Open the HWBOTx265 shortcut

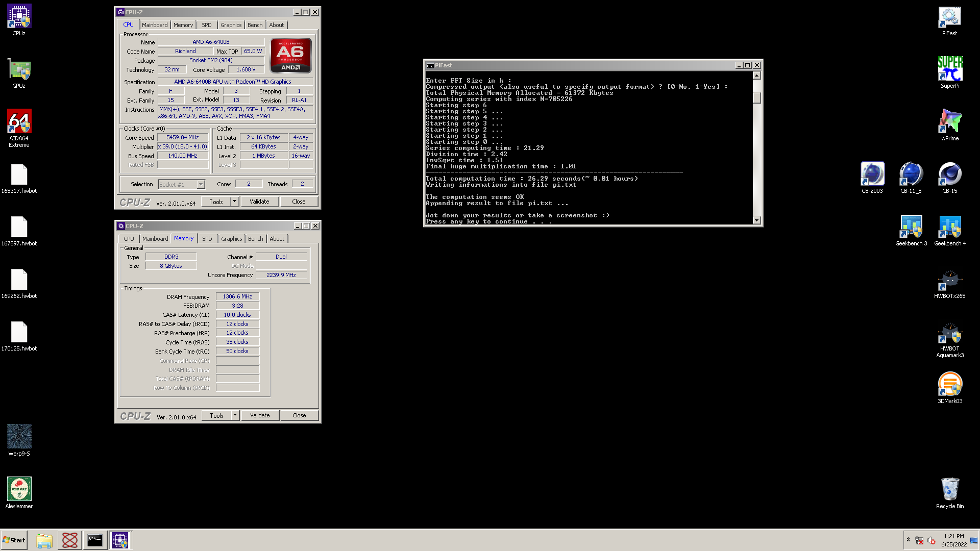coord(949,284)
